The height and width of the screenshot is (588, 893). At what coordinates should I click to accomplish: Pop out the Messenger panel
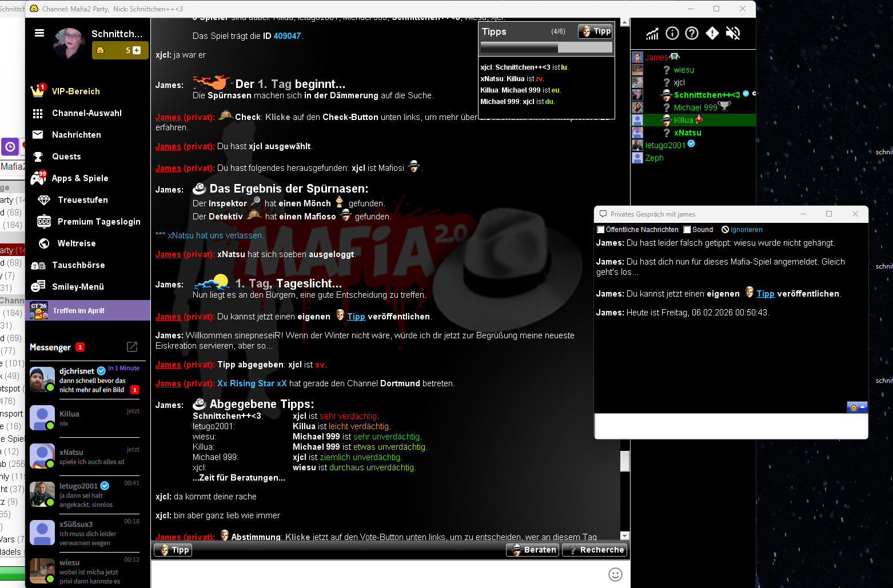click(x=132, y=347)
